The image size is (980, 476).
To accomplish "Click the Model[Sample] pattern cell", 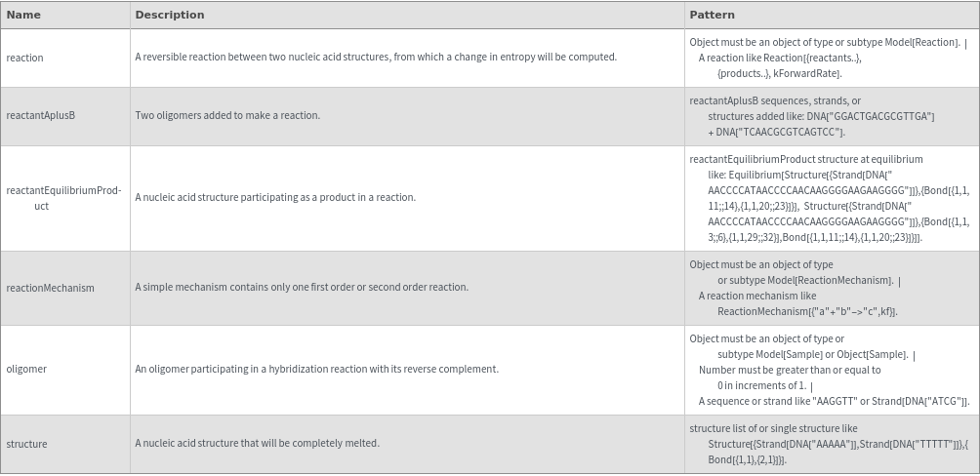I will [x=829, y=370].
